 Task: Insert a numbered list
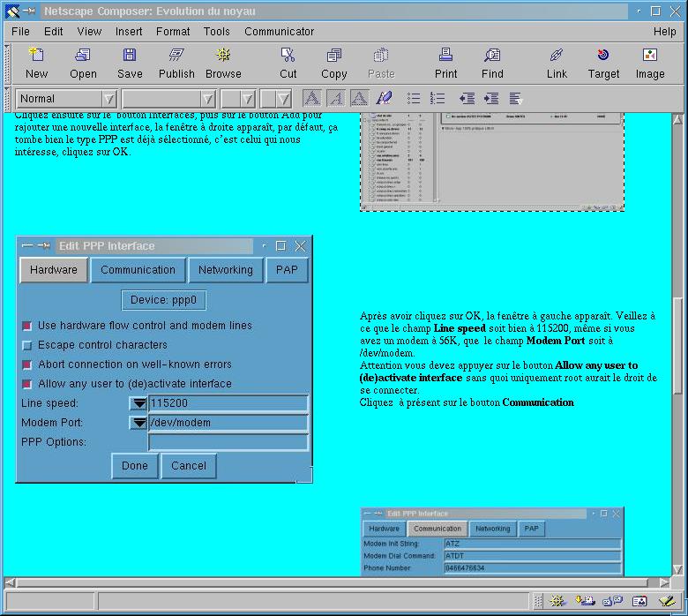coord(437,98)
